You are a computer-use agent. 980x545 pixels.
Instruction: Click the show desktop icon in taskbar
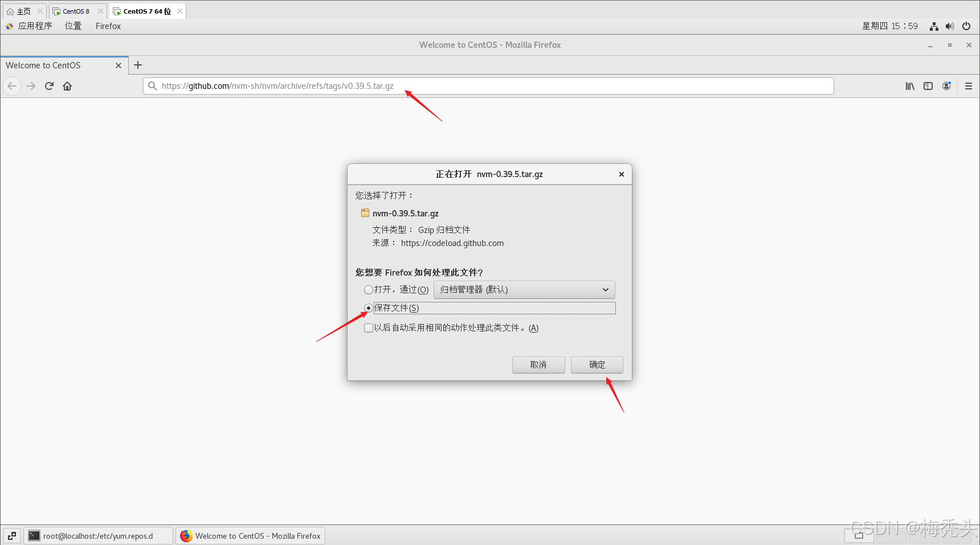(x=12, y=536)
